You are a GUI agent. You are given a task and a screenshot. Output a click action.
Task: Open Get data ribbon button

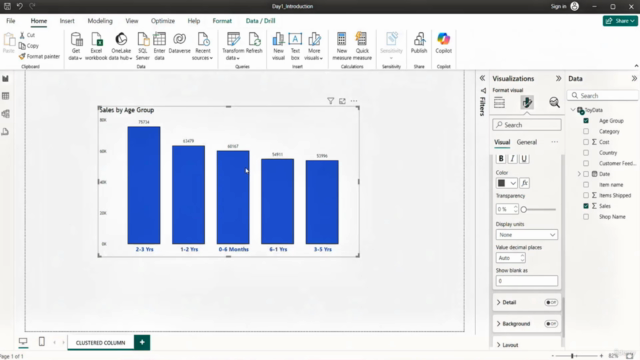coord(76,46)
